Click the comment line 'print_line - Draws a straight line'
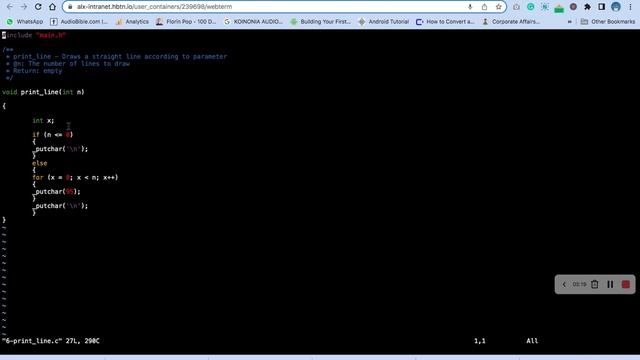The image size is (640, 360). (116, 57)
